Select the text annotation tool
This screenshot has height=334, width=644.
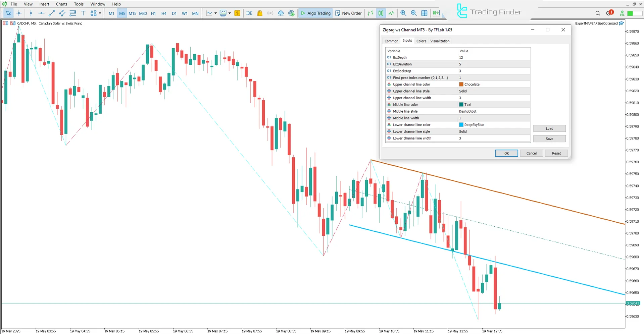point(83,13)
